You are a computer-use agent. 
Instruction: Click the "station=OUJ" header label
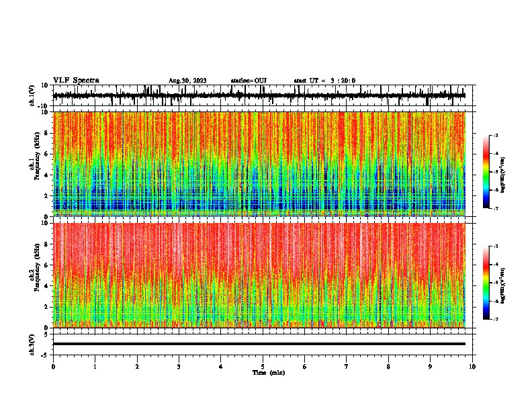coord(249,81)
